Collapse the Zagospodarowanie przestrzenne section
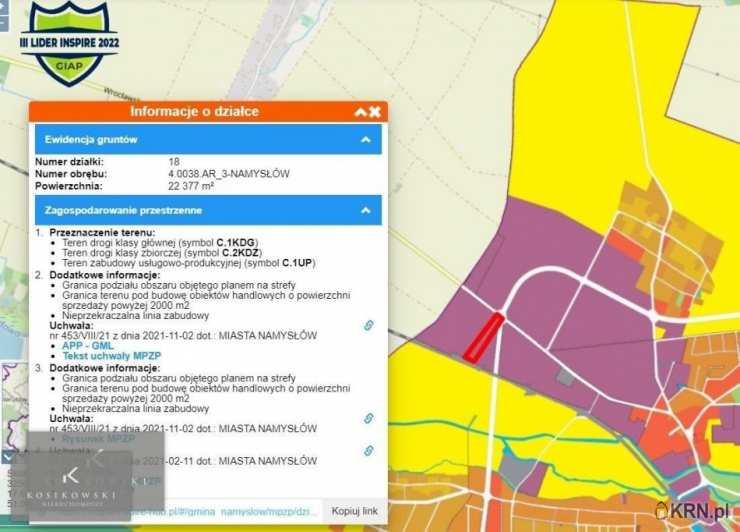Screen dimensions: 740x532 tap(366, 211)
